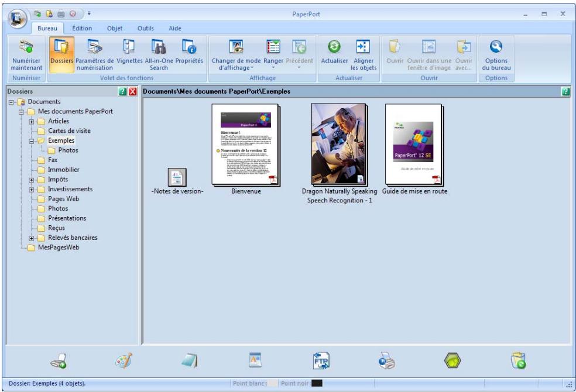Click the scanner icon in Send To bar
This screenshot has width=576, height=392.
tap(59, 361)
